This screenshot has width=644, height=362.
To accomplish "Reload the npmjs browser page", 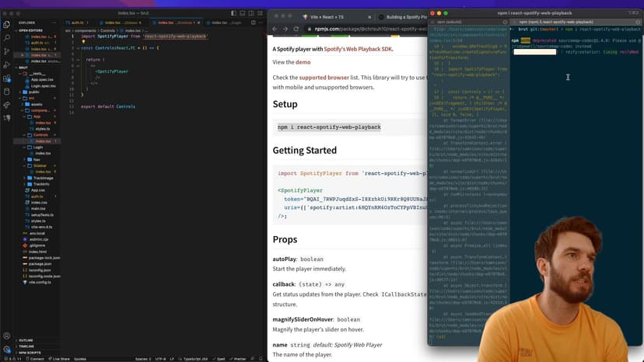I will [x=296, y=30].
